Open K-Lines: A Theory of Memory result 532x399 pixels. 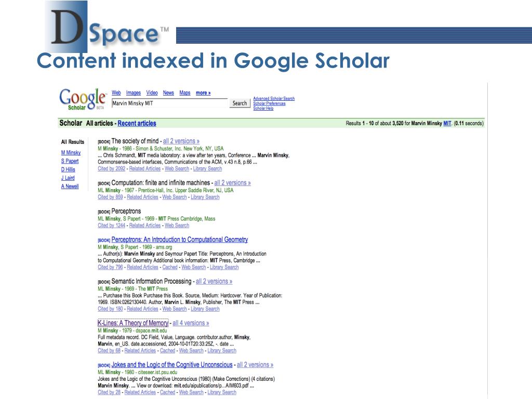point(133,323)
